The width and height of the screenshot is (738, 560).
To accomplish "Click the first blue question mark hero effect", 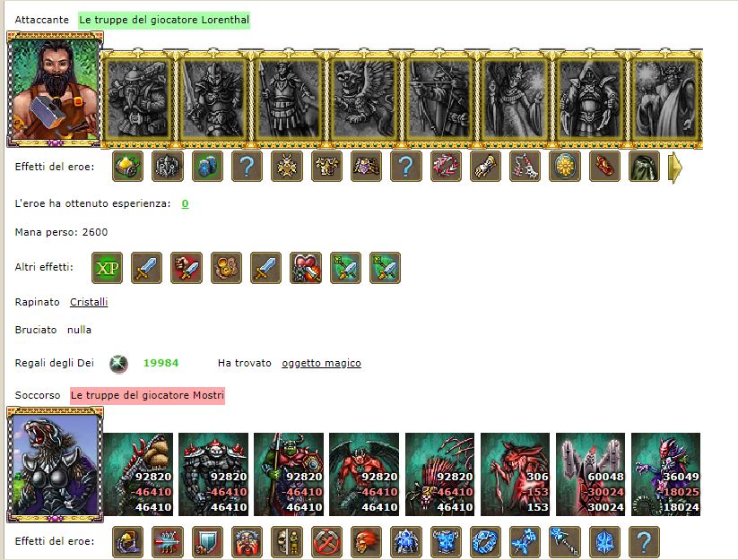I will (247, 167).
